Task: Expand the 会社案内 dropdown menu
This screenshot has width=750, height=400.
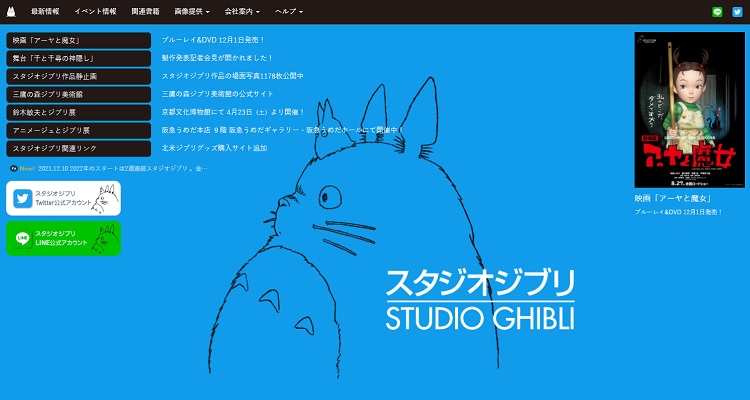Action: tap(242, 11)
